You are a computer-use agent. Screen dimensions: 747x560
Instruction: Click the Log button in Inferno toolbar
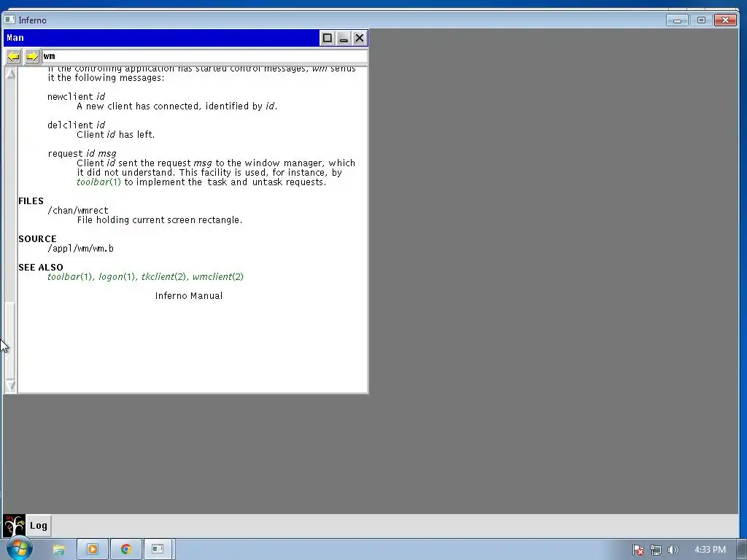[39, 526]
